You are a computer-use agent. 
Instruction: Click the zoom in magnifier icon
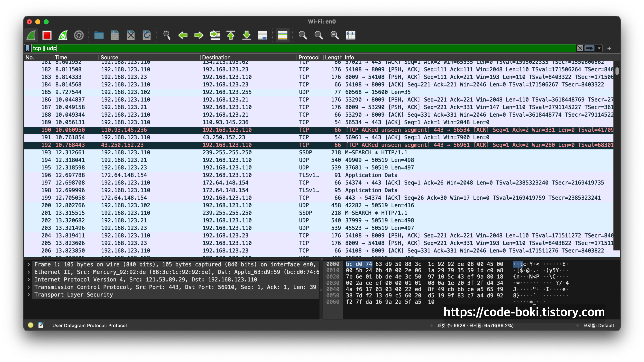(x=302, y=35)
